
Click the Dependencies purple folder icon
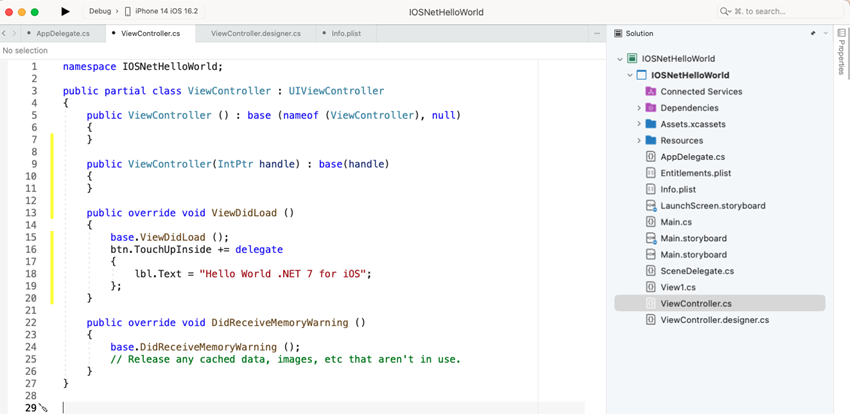[651, 108]
